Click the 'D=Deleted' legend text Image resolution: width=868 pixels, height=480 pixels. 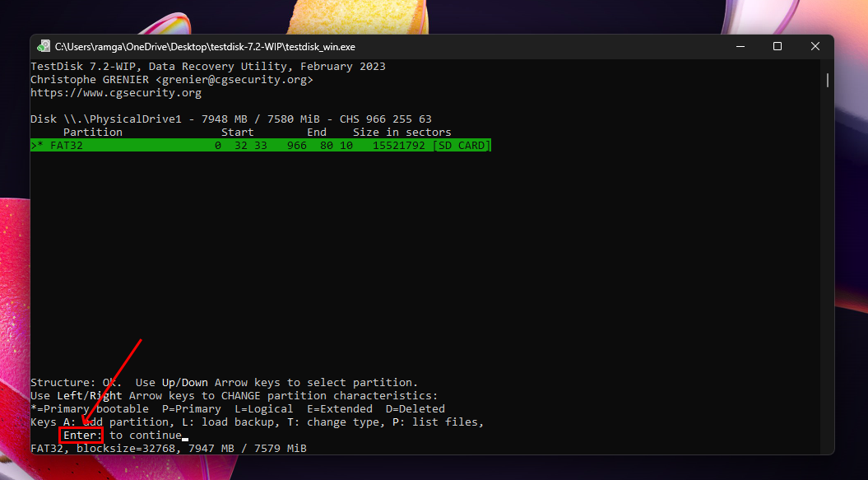pyautogui.click(x=415, y=408)
